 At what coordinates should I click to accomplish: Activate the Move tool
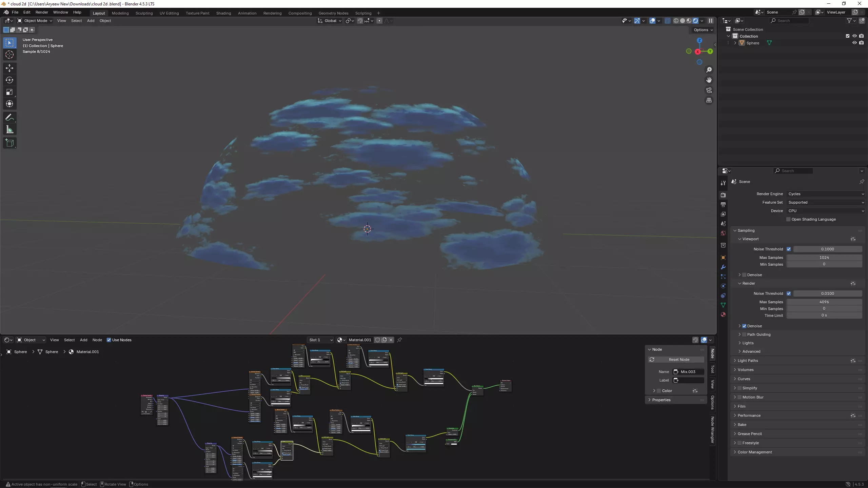[x=9, y=68]
